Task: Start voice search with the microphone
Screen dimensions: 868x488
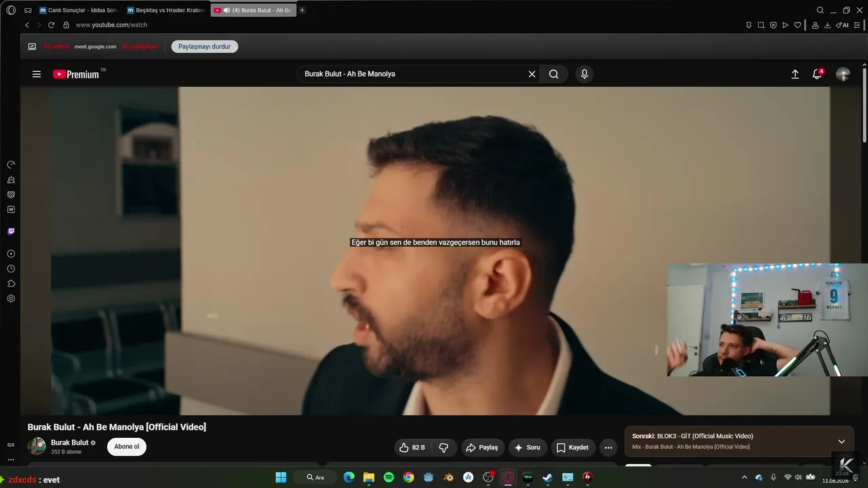Action: coord(585,74)
